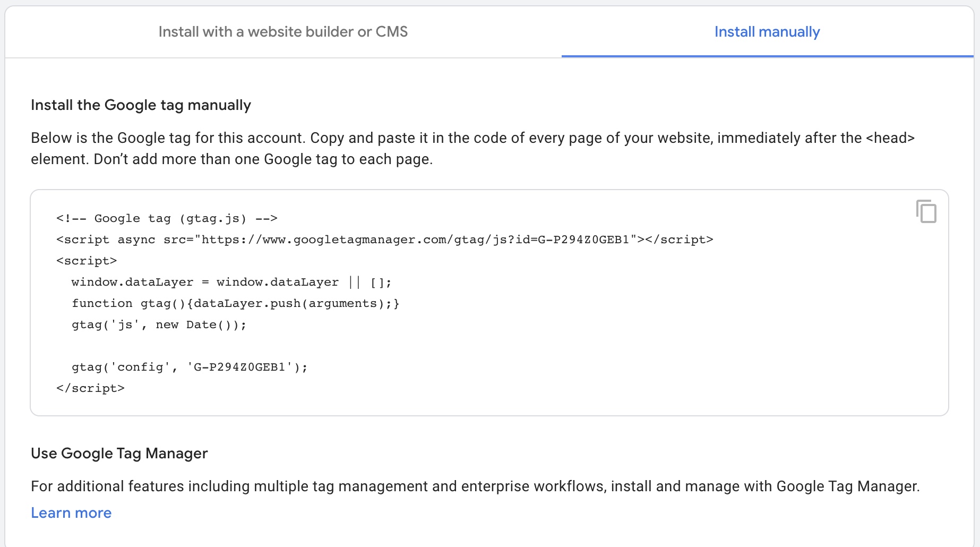Click the gtag('js', new Date()) line
980x547 pixels.
pyautogui.click(x=159, y=324)
